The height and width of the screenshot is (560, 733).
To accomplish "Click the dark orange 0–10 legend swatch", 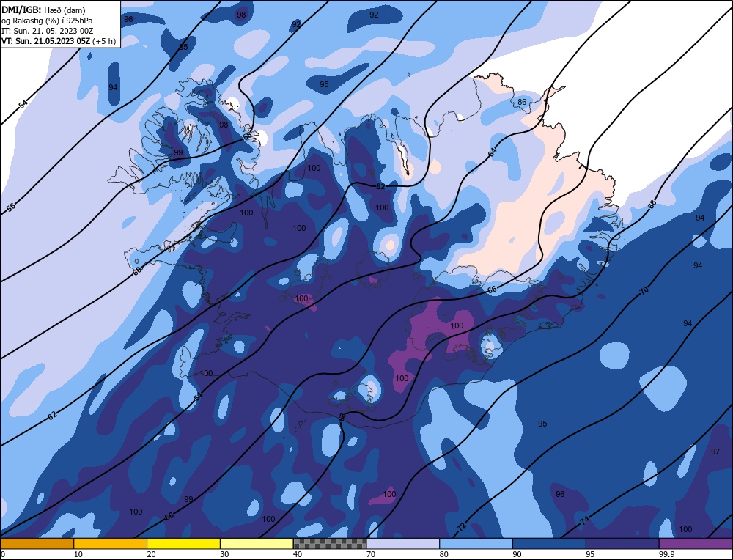I will (37, 544).
